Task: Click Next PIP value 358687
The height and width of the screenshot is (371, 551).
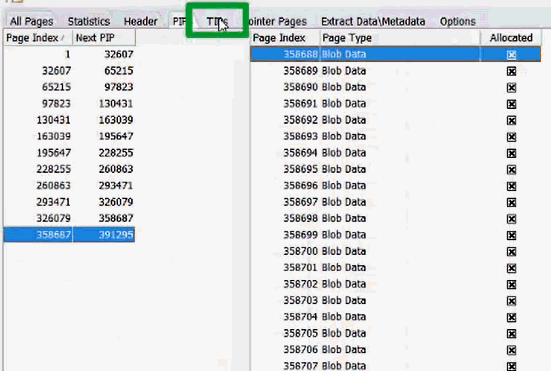Action: click(116, 218)
